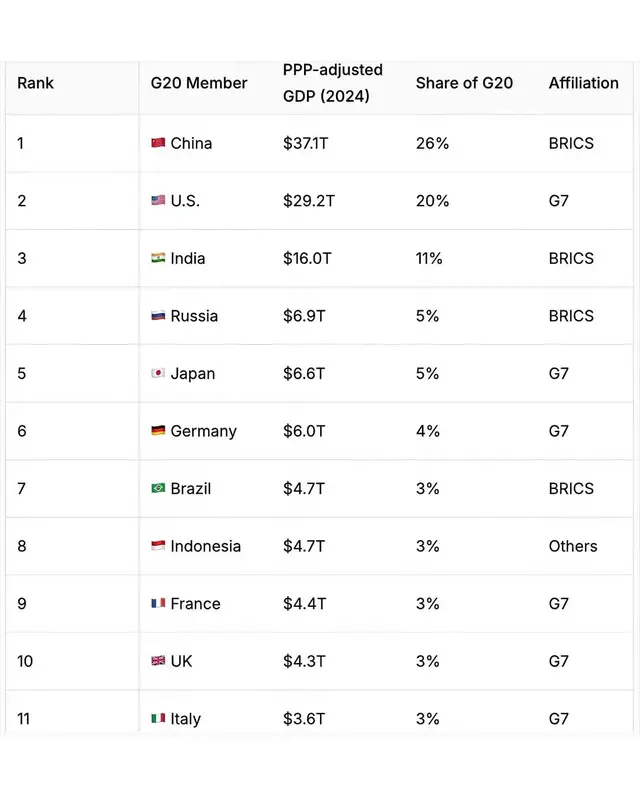The height and width of the screenshot is (800, 640).
Task: Click the Brazil flag icon
Action: click(158, 488)
